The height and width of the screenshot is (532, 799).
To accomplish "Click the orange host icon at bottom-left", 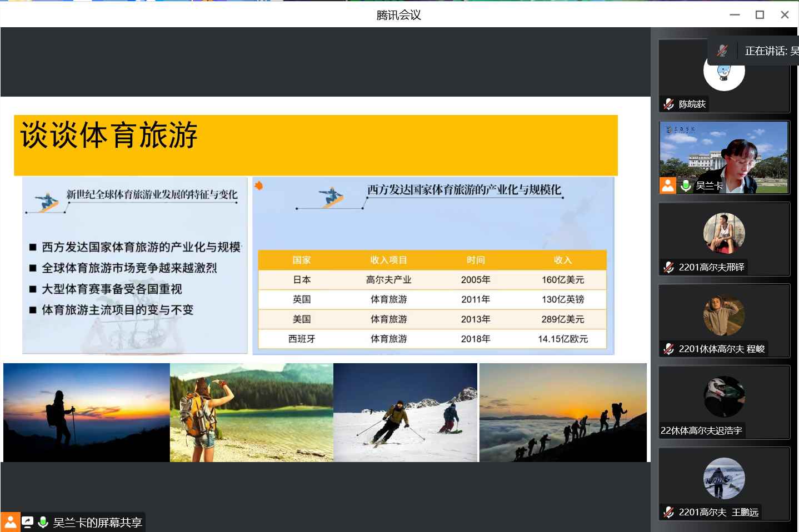I will 10,522.
